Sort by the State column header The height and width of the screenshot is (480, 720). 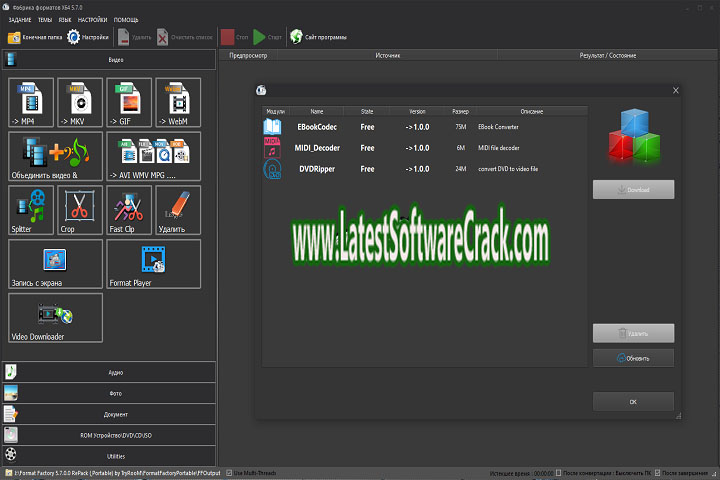(x=367, y=111)
